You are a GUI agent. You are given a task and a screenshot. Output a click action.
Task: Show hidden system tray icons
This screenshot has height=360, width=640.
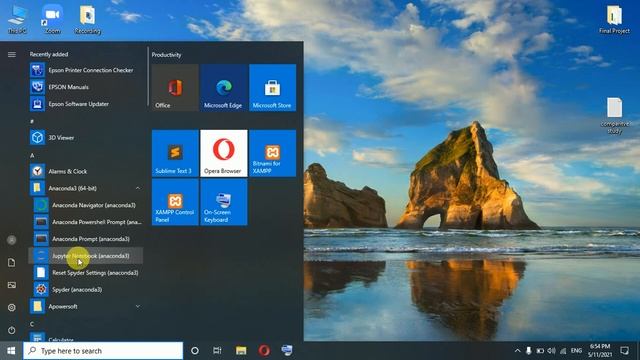tap(517, 351)
